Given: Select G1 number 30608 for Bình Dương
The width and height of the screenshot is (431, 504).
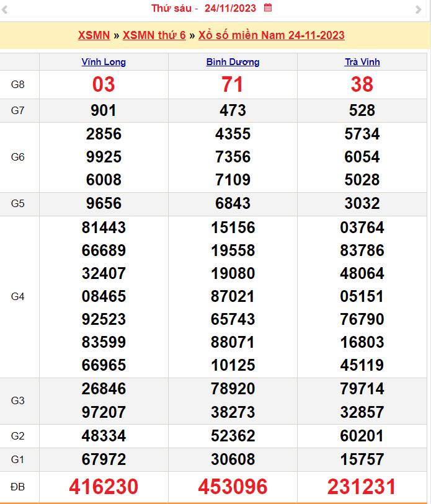Looking at the screenshot, I should pyautogui.click(x=233, y=459).
